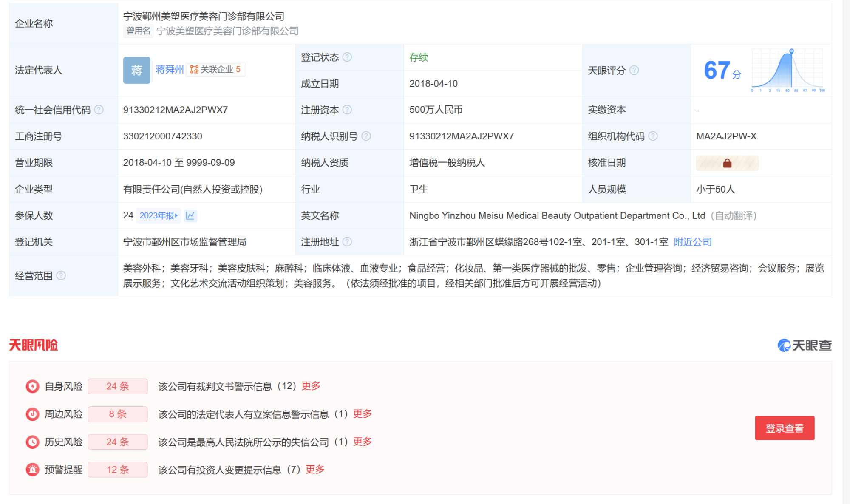Image resolution: width=850 pixels, height=504 pixels.
Task: Open the 附近公司 link
Action: [x=693, y=242]
